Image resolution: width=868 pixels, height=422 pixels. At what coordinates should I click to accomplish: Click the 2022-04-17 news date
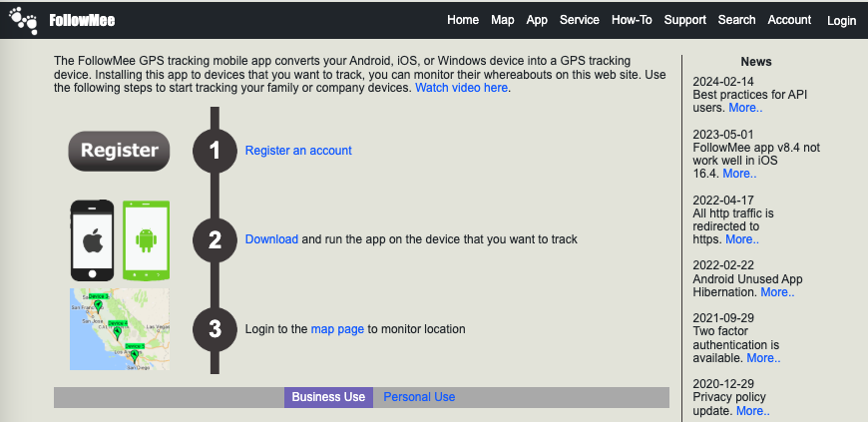723,200
